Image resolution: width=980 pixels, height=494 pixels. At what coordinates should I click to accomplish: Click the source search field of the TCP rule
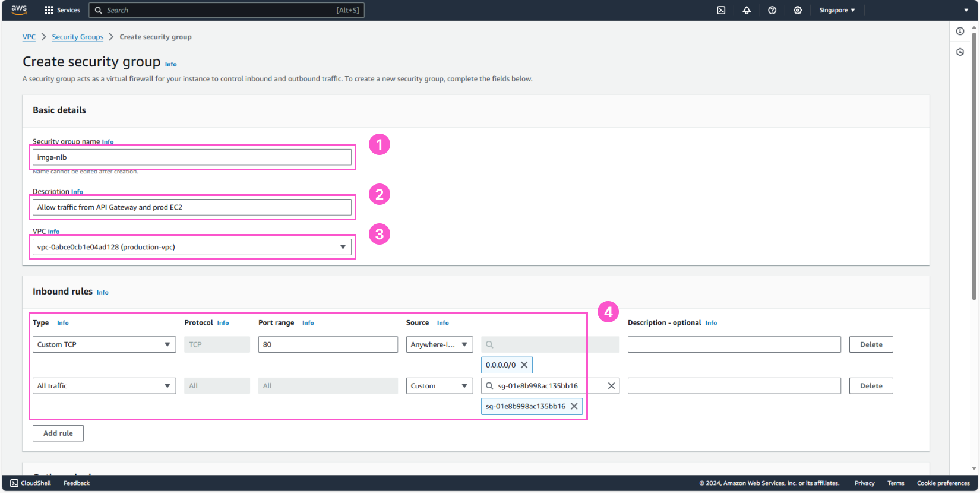(551, 344)
